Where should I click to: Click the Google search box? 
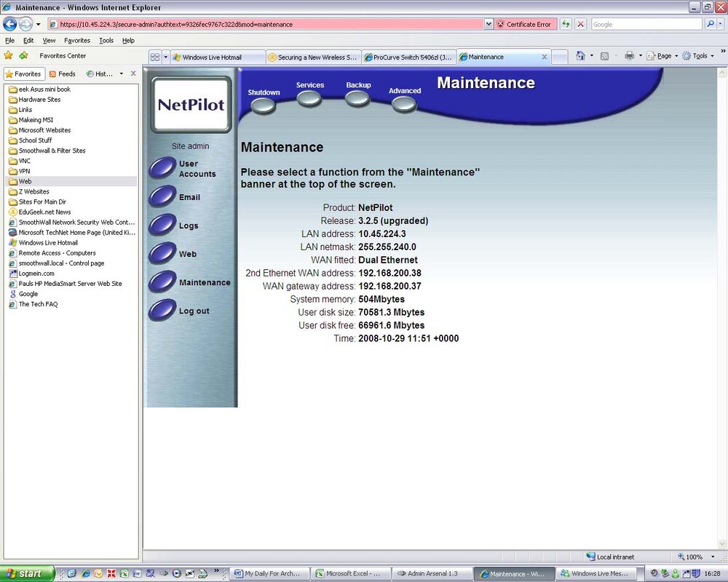point(646,24)
